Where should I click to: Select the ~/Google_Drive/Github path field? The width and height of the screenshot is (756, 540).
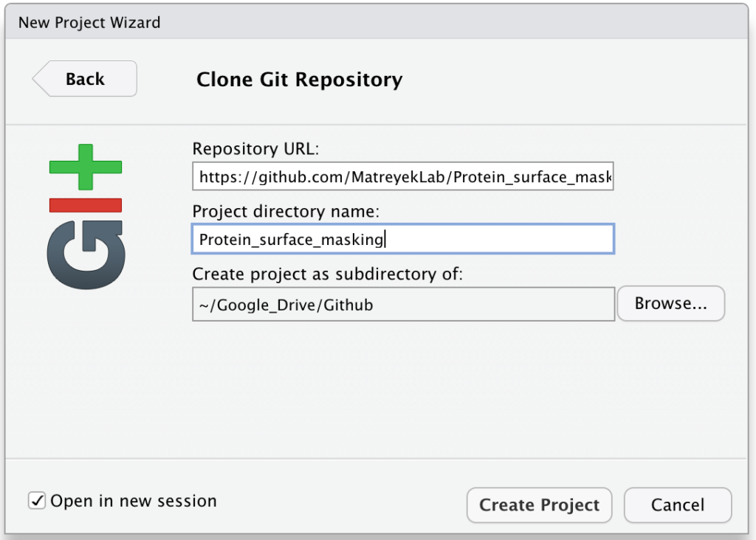click(404, 305)
